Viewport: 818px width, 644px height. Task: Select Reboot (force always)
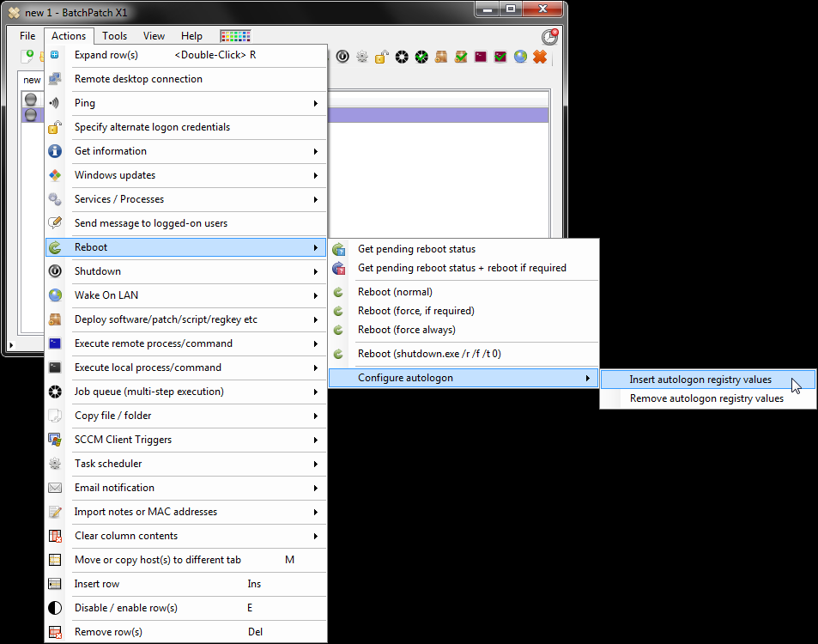point(464,330)
